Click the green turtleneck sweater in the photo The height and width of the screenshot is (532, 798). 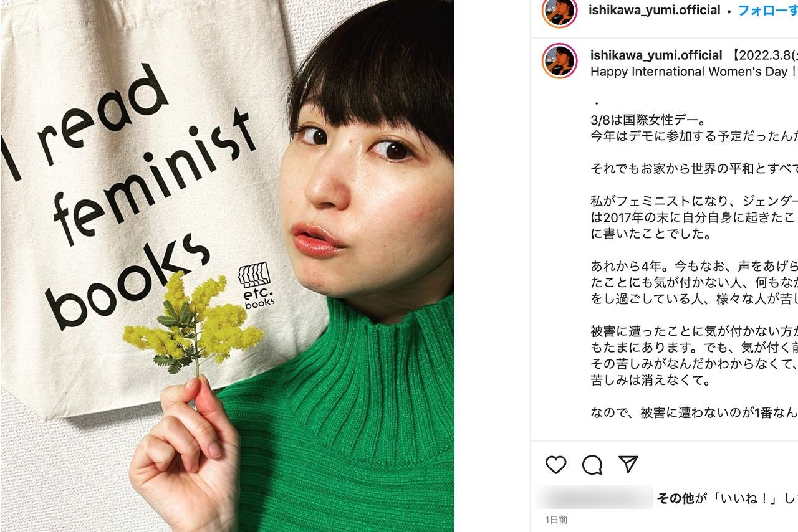pyautogui.click(x=349, y=424)
